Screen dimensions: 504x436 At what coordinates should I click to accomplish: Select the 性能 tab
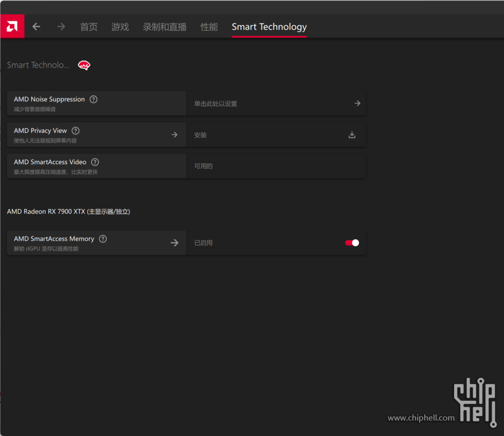[209, 27]
